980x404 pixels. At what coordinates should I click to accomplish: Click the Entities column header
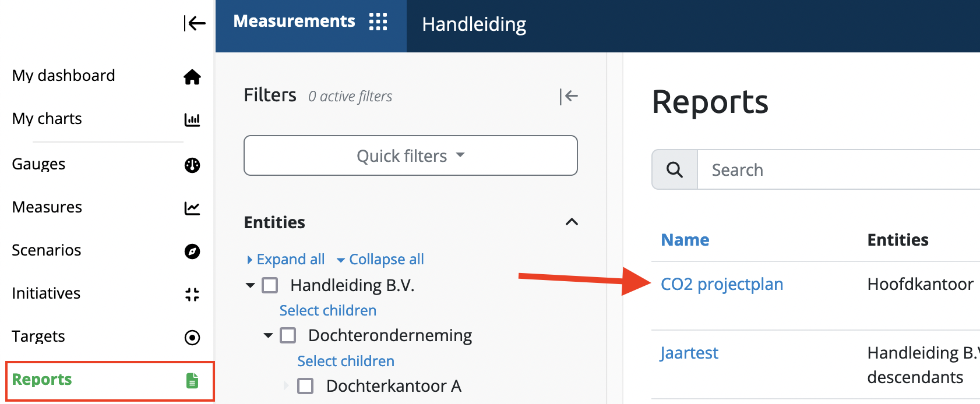click(898, 240)
